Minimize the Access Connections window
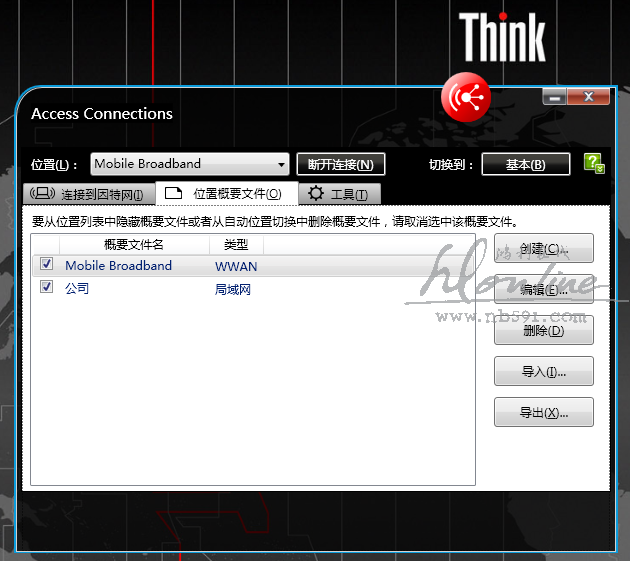The image size is (630, 561). coord(554,97)
